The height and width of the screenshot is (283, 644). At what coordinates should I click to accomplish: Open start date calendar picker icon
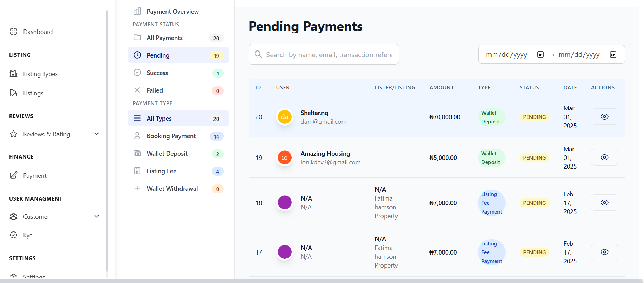click(540, 54)
